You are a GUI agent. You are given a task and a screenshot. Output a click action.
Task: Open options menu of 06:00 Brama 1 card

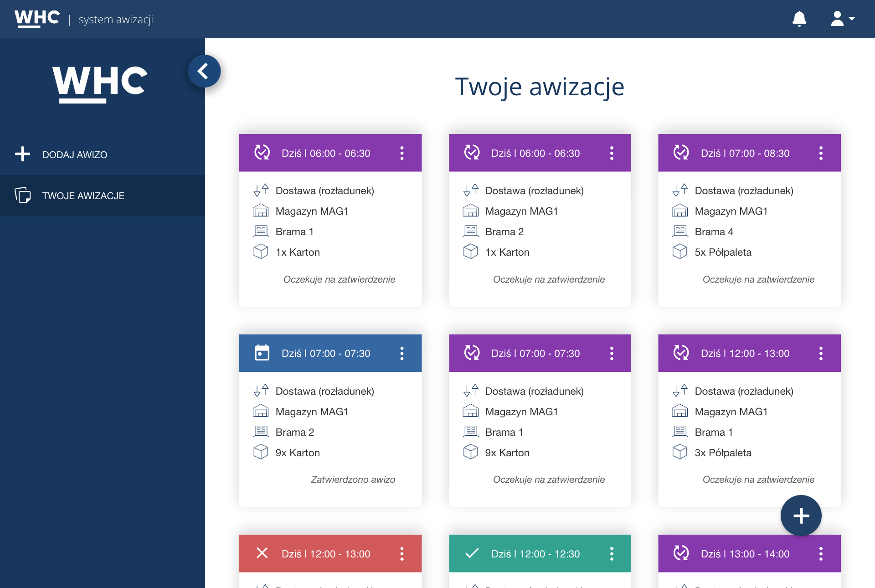point(401,153)
